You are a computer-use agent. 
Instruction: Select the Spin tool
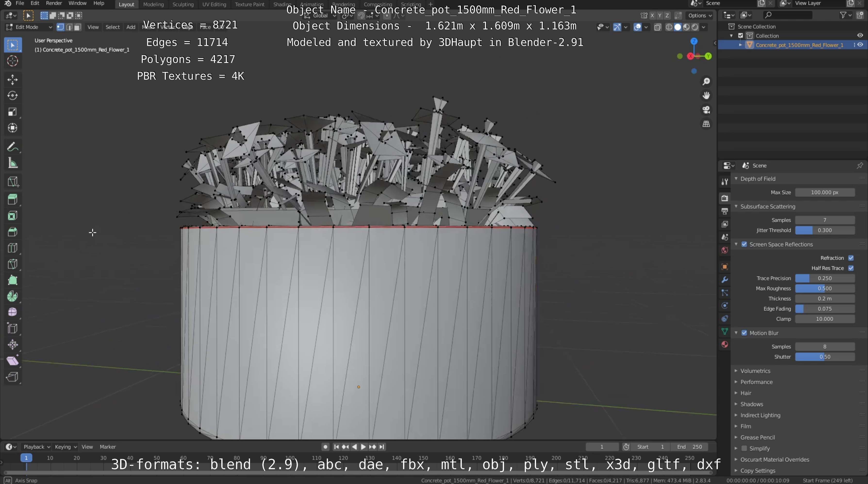tap(13, 297)
